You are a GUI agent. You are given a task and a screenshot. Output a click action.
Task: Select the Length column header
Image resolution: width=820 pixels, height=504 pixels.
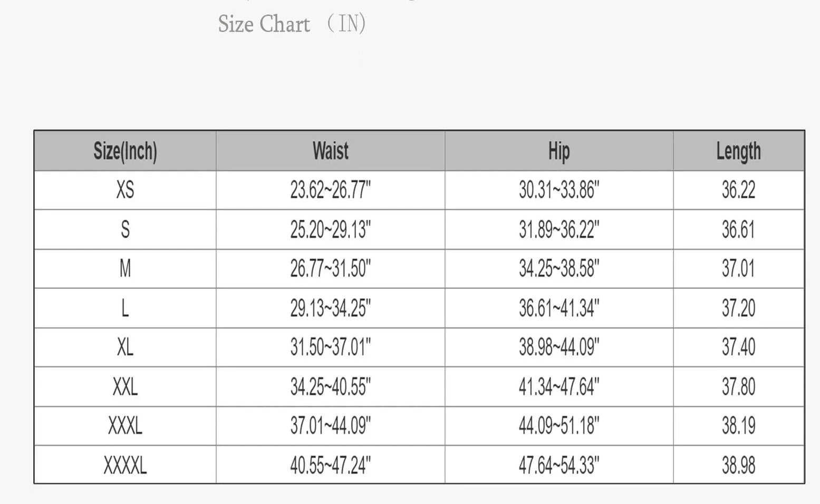738,151
